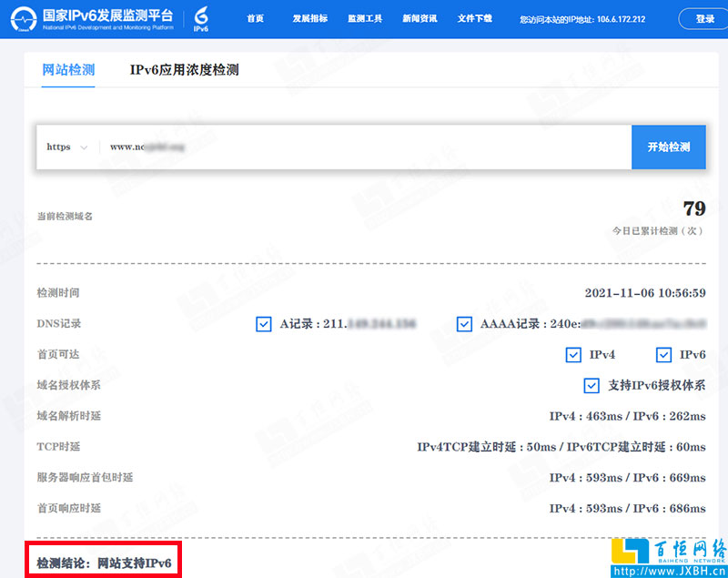Screen dimensions: 728x578
Task: Toggle the A记录 checkbox
Action: [264, 324]
